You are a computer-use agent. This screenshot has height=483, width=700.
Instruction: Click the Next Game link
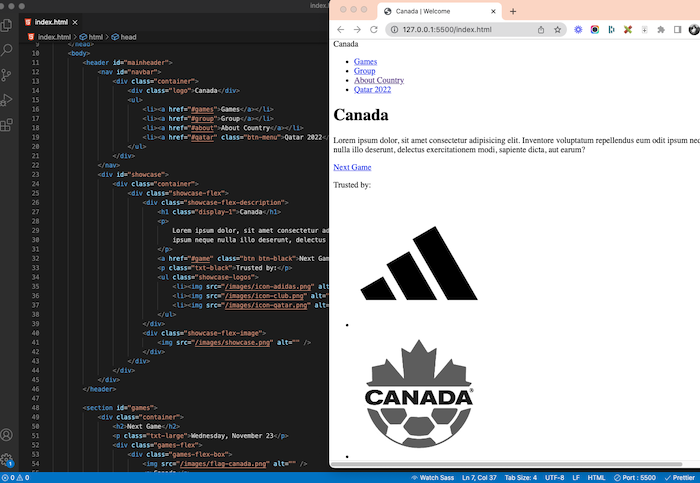[x=352, y=167]
